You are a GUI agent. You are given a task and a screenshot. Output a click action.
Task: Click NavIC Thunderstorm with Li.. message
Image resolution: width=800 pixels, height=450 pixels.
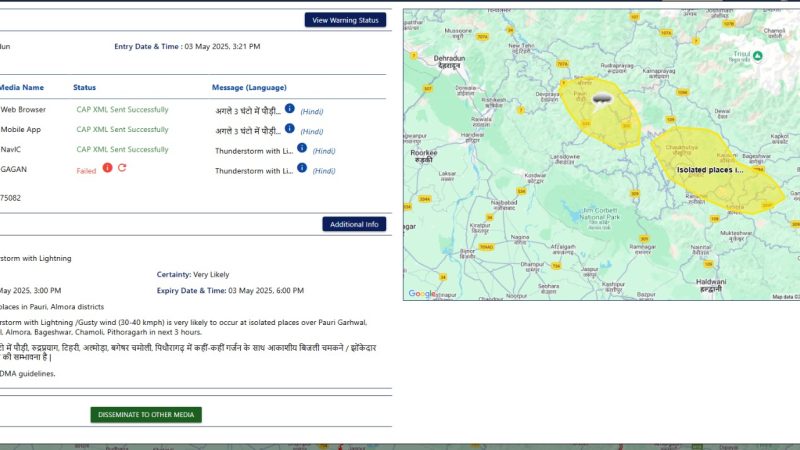click(254, 151)
